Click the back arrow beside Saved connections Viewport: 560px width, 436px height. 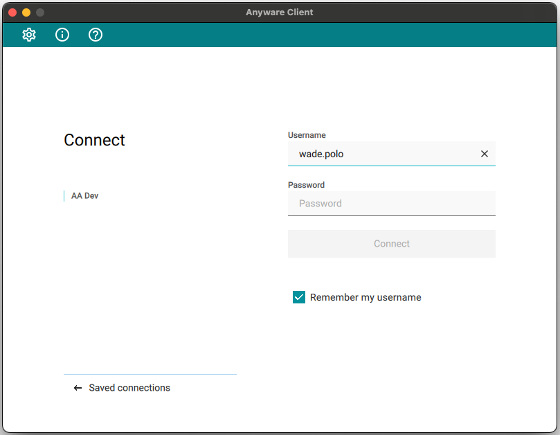tap(78, 388)
